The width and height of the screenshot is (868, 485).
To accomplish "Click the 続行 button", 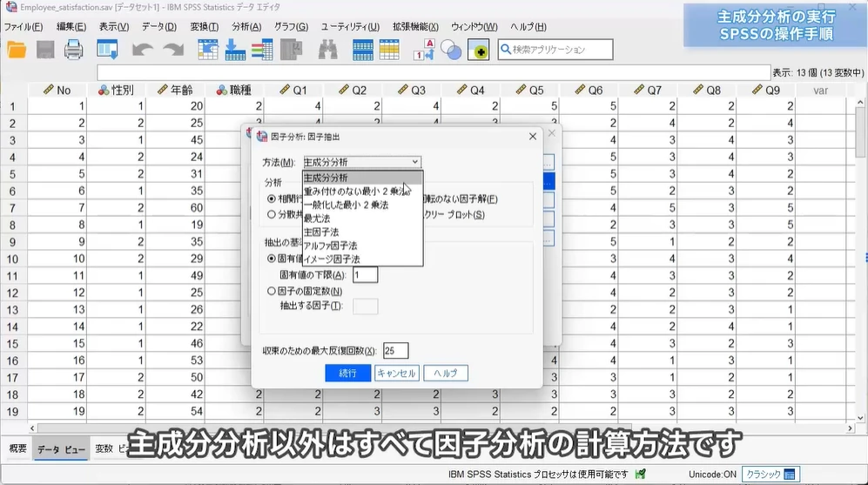I will pos(347,373).
